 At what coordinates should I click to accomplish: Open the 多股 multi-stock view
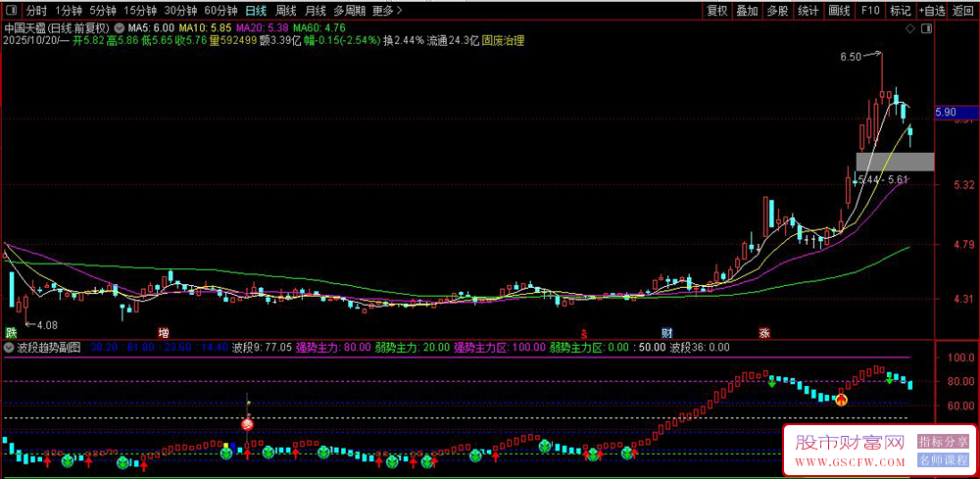pos(777,11)
